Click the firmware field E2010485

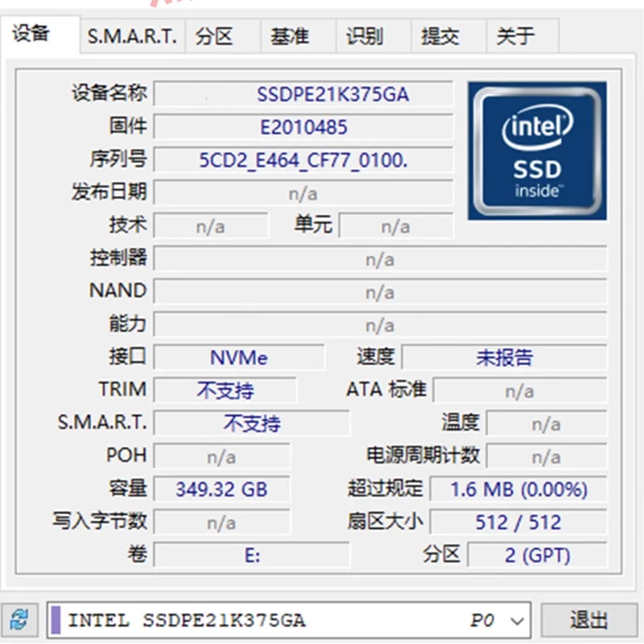pos(303,127)
